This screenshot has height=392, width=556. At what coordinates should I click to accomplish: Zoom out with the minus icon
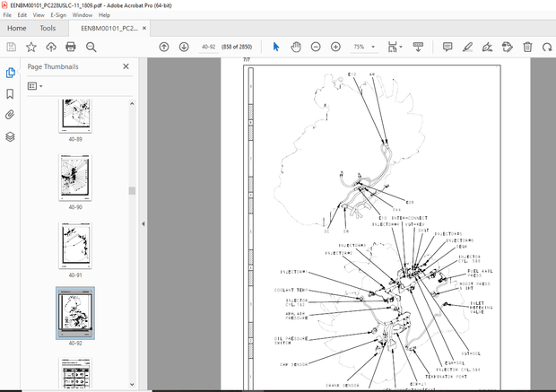316,47
